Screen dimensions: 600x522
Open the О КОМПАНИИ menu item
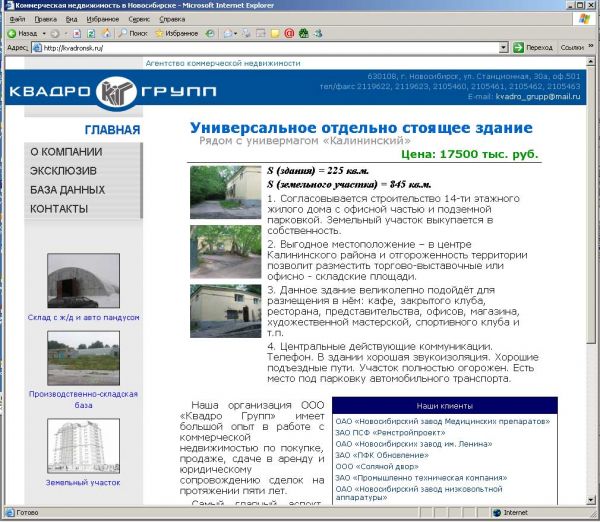(66, 152)
